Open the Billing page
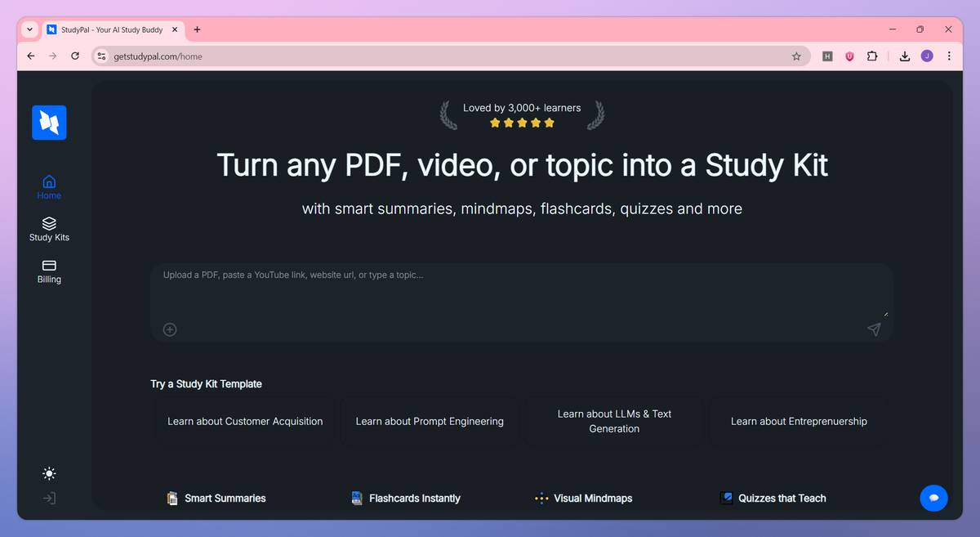 click(x=49, y=271)
